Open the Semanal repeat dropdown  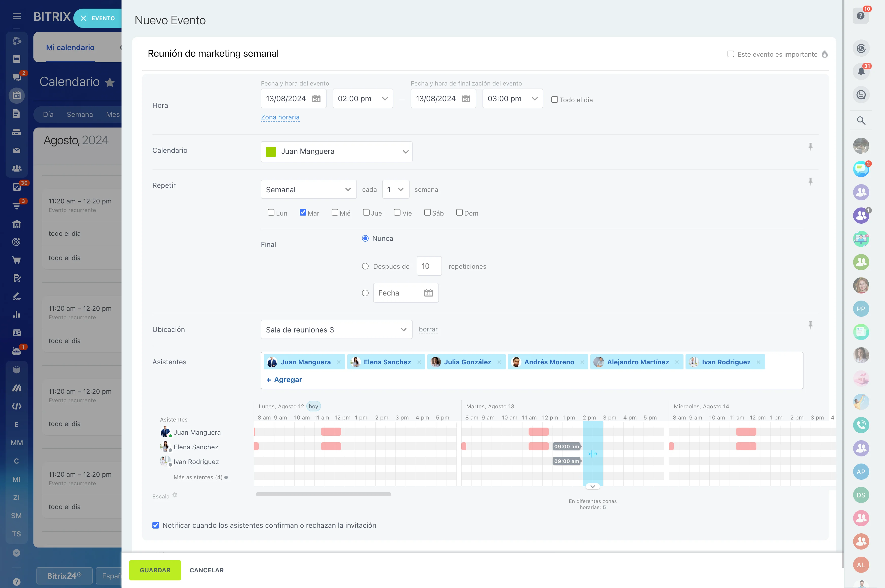coord(308,190)
